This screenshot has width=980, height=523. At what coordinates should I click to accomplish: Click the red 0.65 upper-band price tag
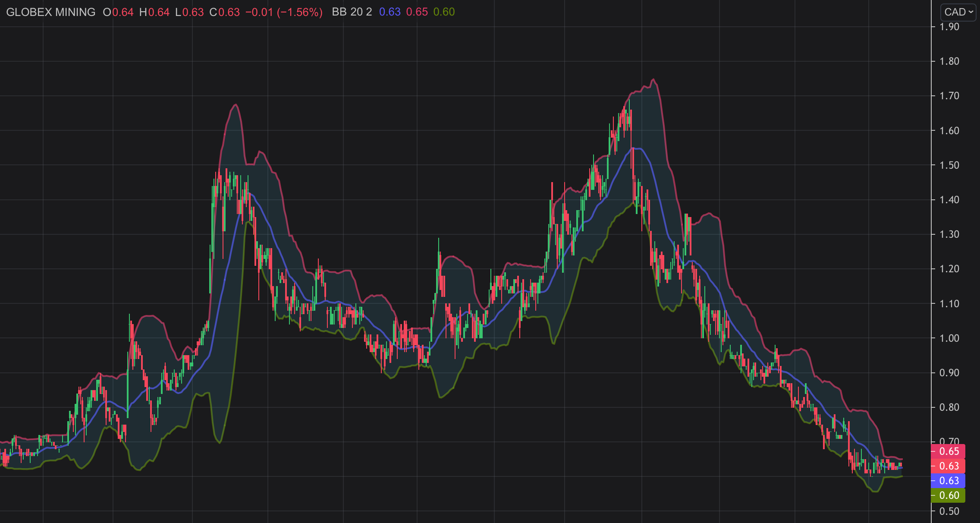[x=949, y=451]
